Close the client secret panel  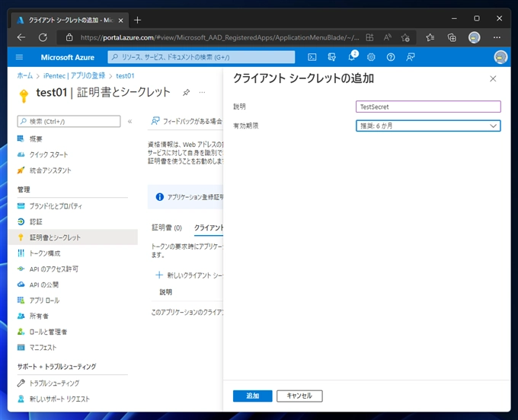(x=493, y=78)
